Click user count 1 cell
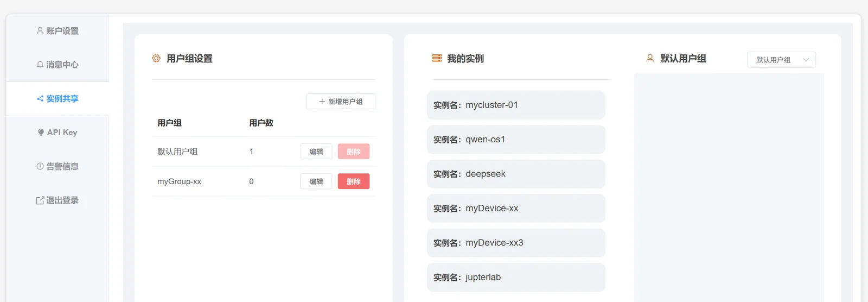This screenshot has width=868, height=302. (x=251, y=152)
